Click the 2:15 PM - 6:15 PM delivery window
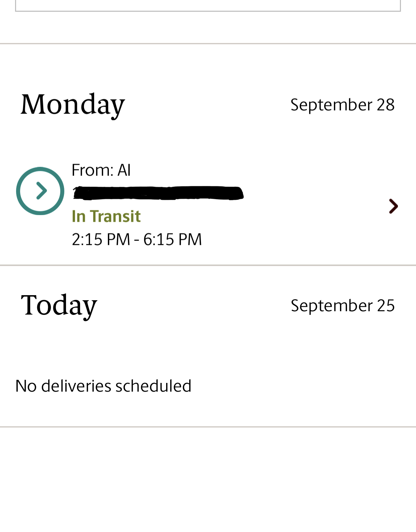The width and height of the screenshot is (416, 532). 137,240
